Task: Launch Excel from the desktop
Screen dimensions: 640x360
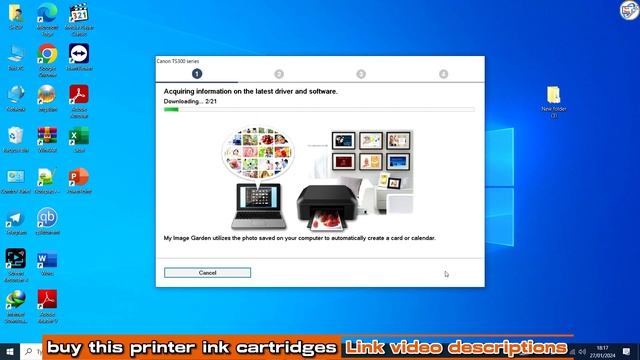Action: [x=79, y=140]
